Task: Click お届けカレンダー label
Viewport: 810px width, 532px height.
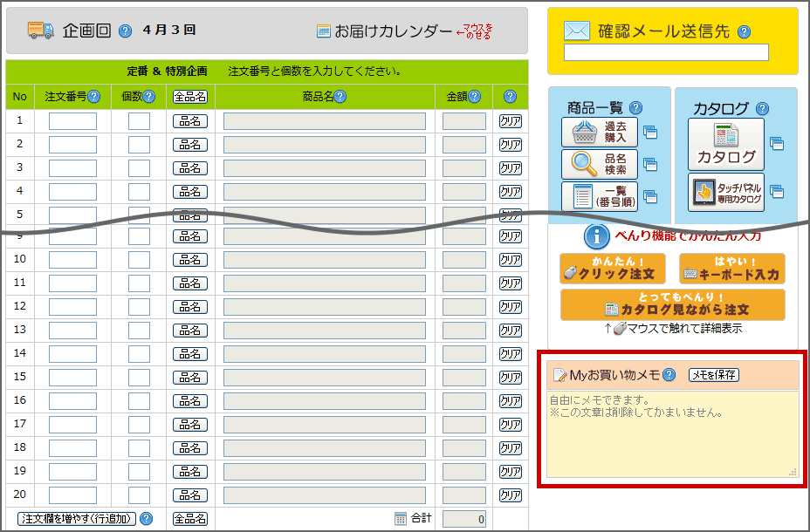Action: [393, 31]
